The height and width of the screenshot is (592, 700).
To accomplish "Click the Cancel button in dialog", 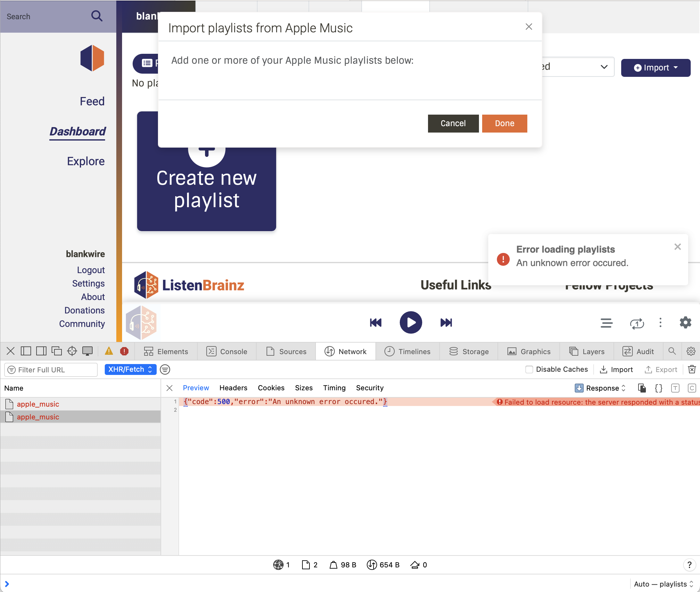I will coord(453,123).
